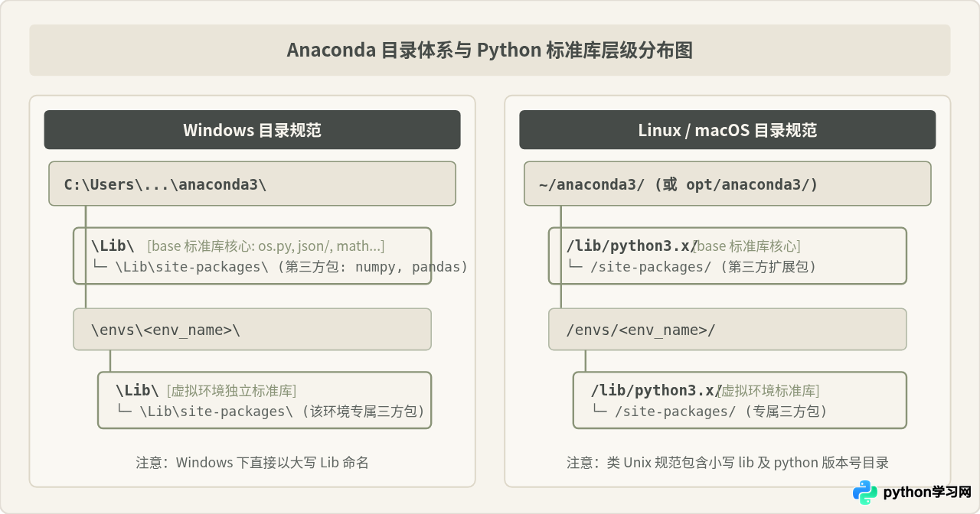
Task: Click the diagram title about Anaconda 目录体系
Action: coord(490,50)
